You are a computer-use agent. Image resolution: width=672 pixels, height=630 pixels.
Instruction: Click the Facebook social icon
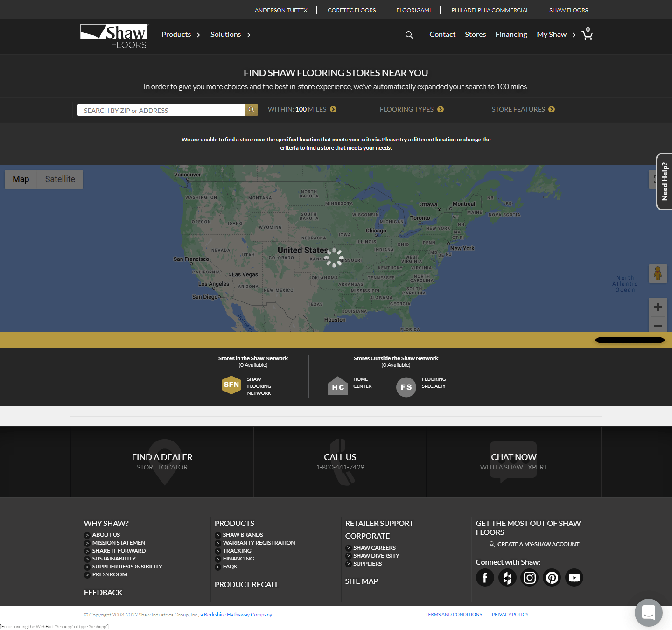(485, 578)
